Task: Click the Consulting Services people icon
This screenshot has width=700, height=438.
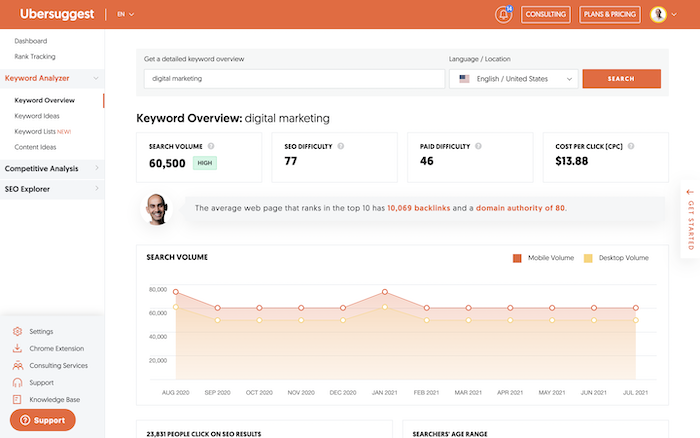Action: 17,366
